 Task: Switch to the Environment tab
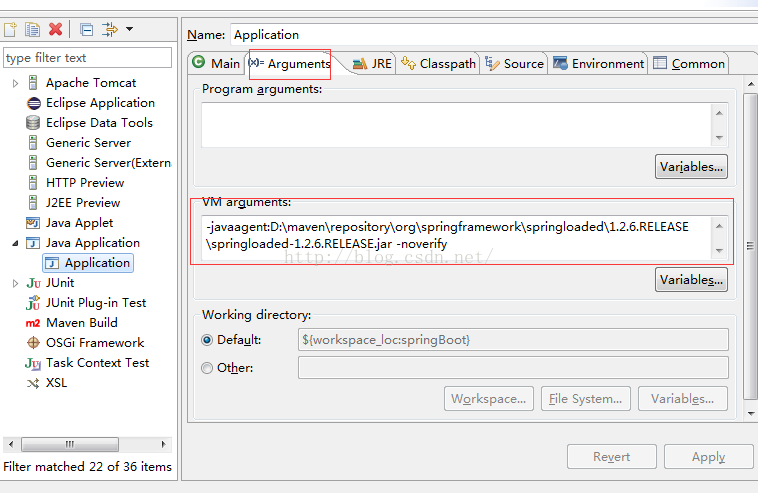598,63
